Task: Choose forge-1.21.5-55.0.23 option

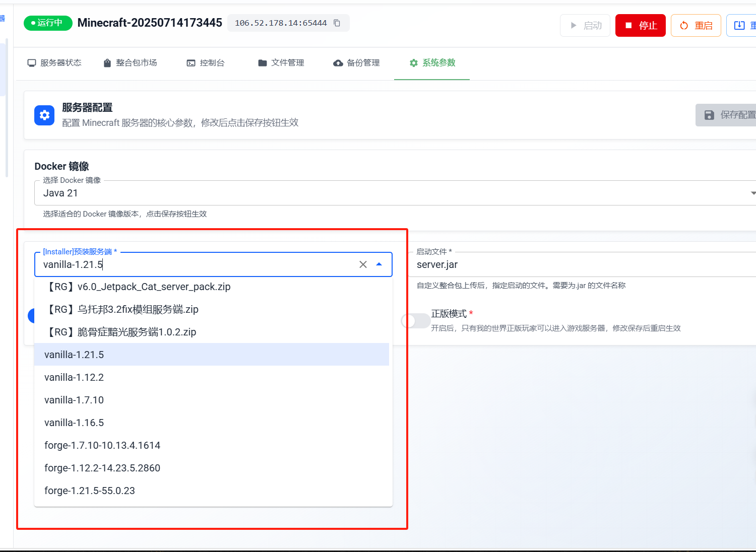Action: click(212, 491)
